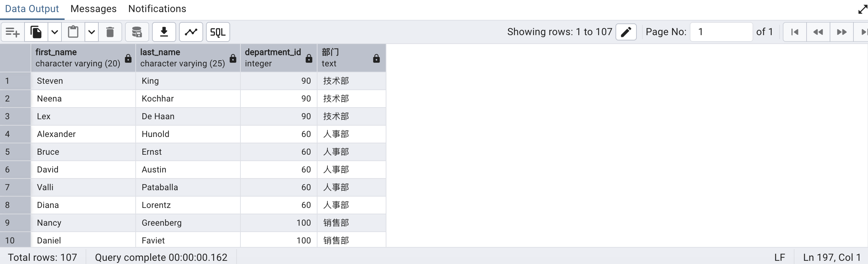Click the Delete row trash icon
This screenshot has height=264, width=868.
pyautogui.click(x=110, y=32)
